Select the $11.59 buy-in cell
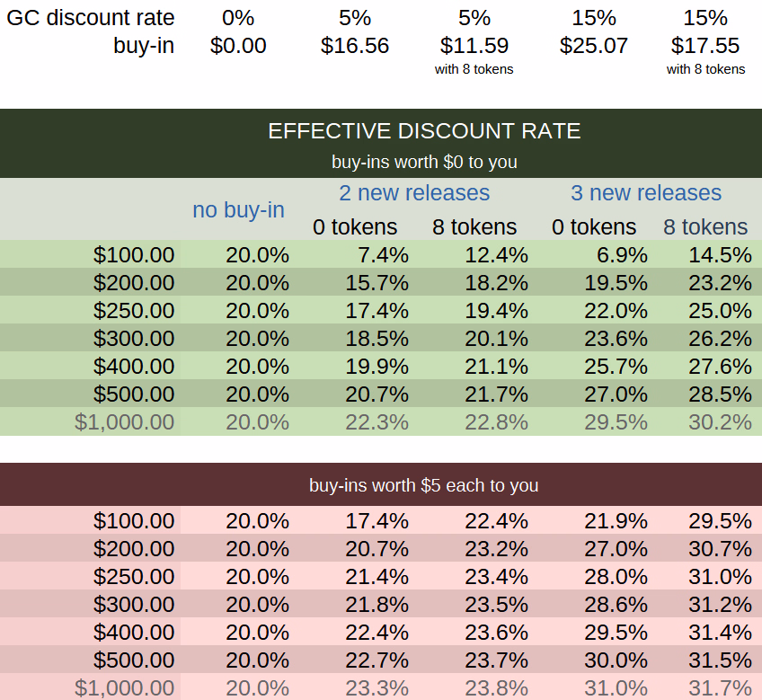The width and height of the screenshot is (762, 700). coord(474,46)
